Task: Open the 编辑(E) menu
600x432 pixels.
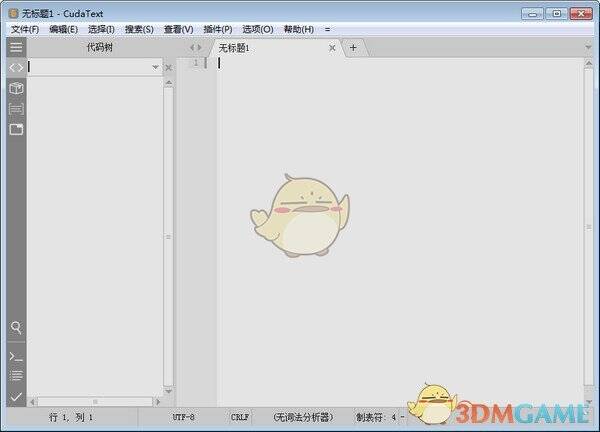Action: click(x=64, y=29)
